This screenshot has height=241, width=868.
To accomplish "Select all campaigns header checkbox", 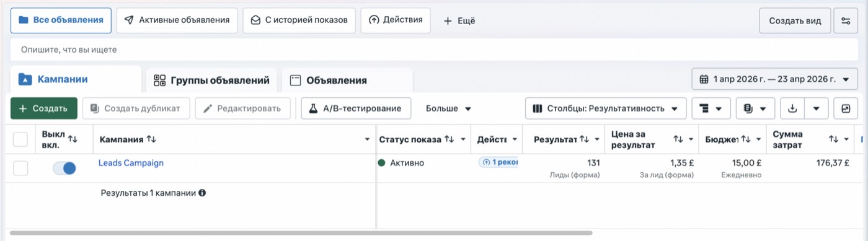I will tap(20, 139).
